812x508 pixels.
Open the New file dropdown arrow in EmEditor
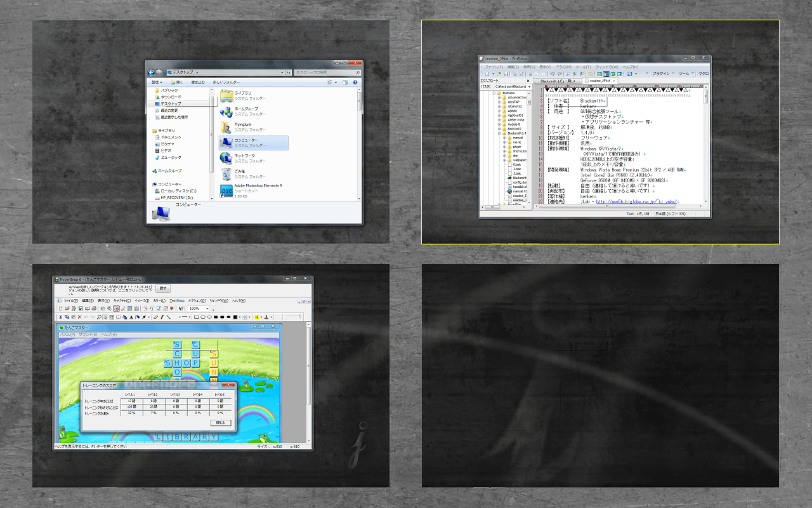(494, 74)
